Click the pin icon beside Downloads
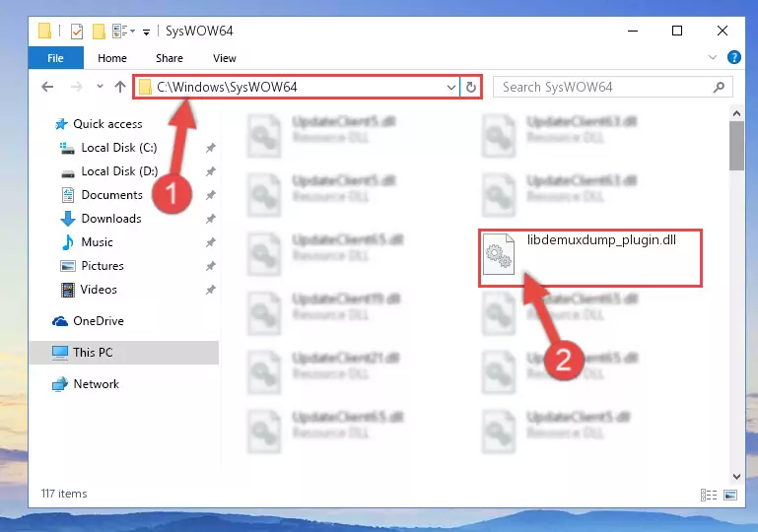Viewport: 758px width, 532px height. pyautogui.click(x=210, y=219)
